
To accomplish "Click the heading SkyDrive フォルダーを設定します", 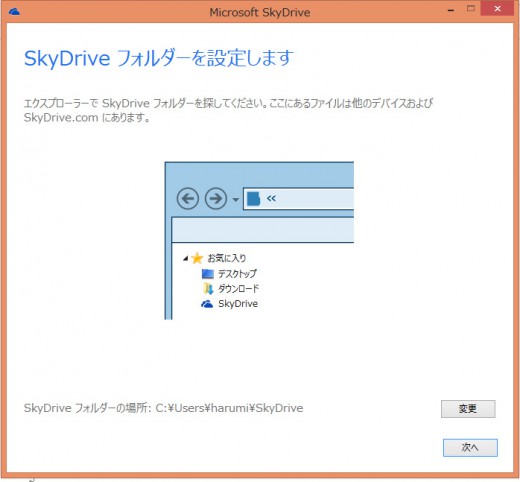I will click(x=159, y=58).
